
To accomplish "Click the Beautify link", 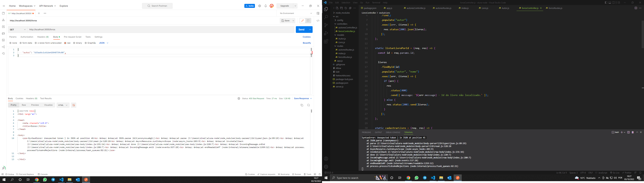I will click(x=307, y=43).
